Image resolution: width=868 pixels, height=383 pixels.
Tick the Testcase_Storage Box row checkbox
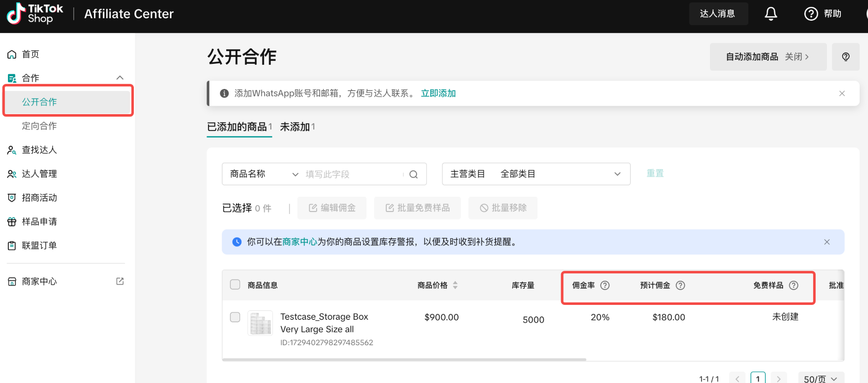(x=235, y=317)
